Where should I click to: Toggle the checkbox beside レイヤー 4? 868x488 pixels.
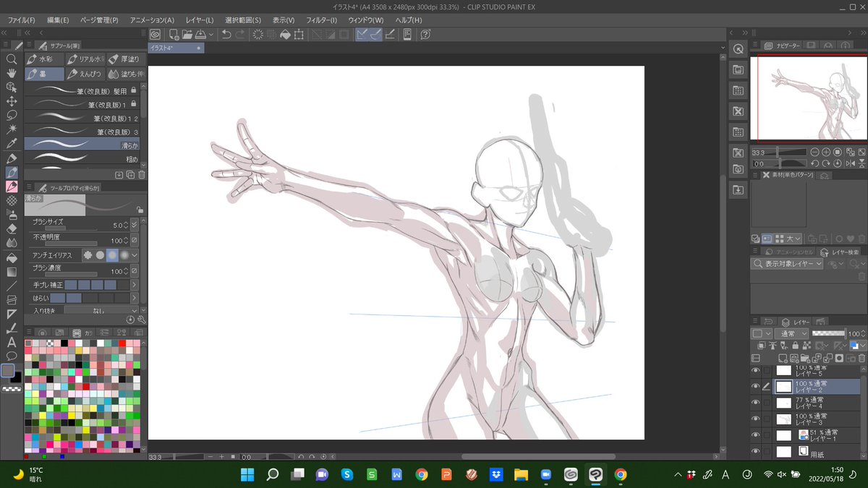tap(767, 403)
